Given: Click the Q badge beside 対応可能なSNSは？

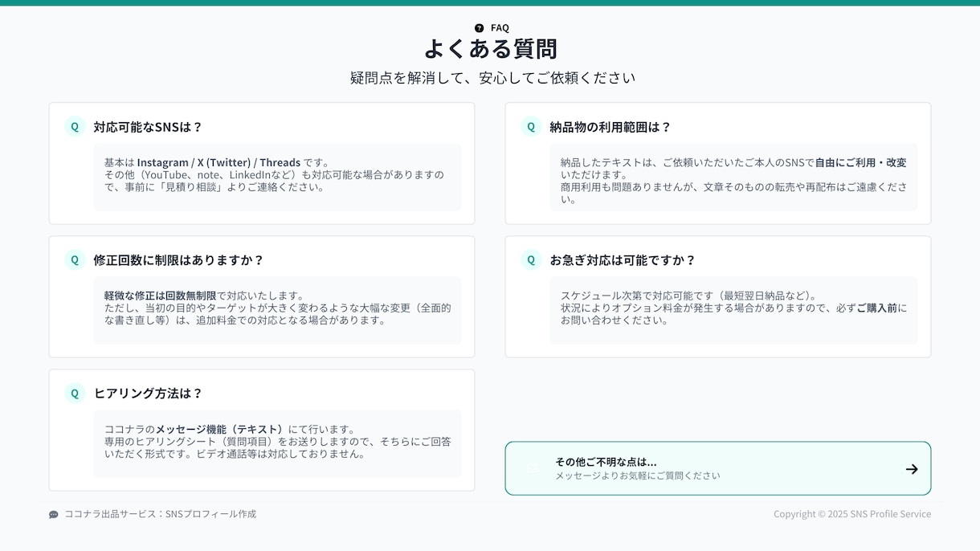Looking at the screenshot, I should coord(75,126).
